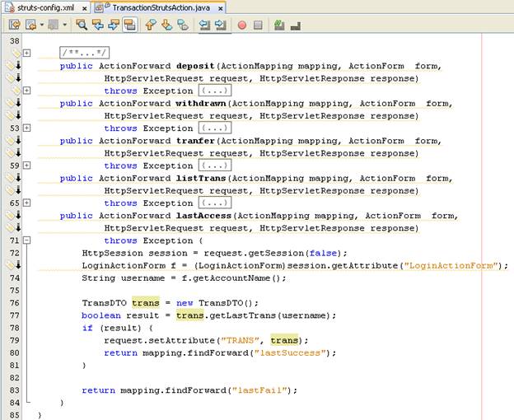This screenshot has height=420, width=514.
Task: Click the Find Selection magnifier icon
Action: (82, 25)
